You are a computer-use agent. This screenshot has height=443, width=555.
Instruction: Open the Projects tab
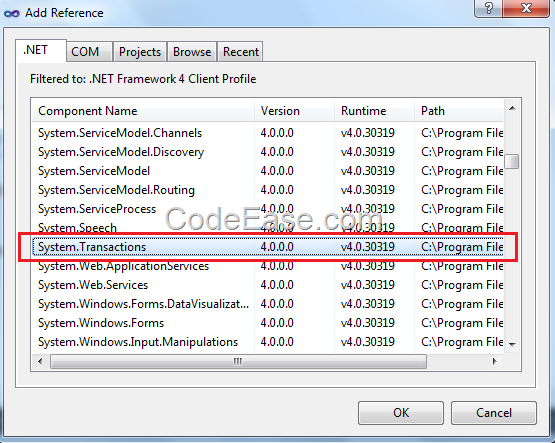(140, 52)
